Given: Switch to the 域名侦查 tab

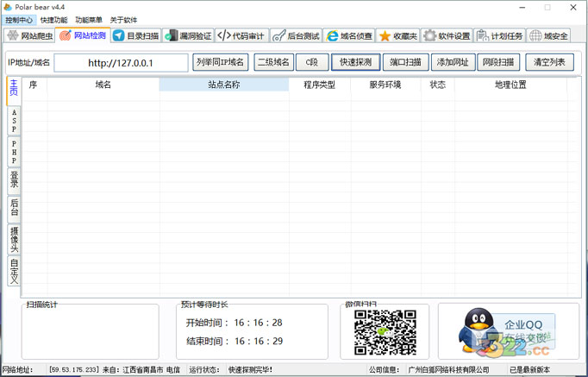Looking at the screenshot, I should click(x=349, y=36).
